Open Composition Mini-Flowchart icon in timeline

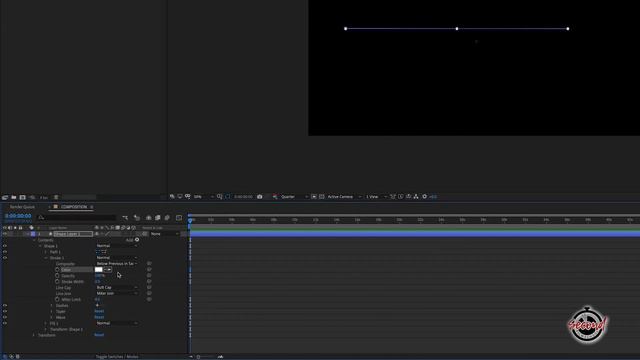click(125, 218)
